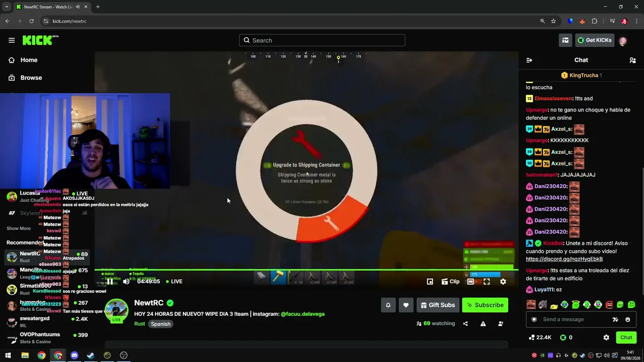The image size is (644, 362).
Task: Click the Get KICKs button
Action: click(x=595, y=40)
